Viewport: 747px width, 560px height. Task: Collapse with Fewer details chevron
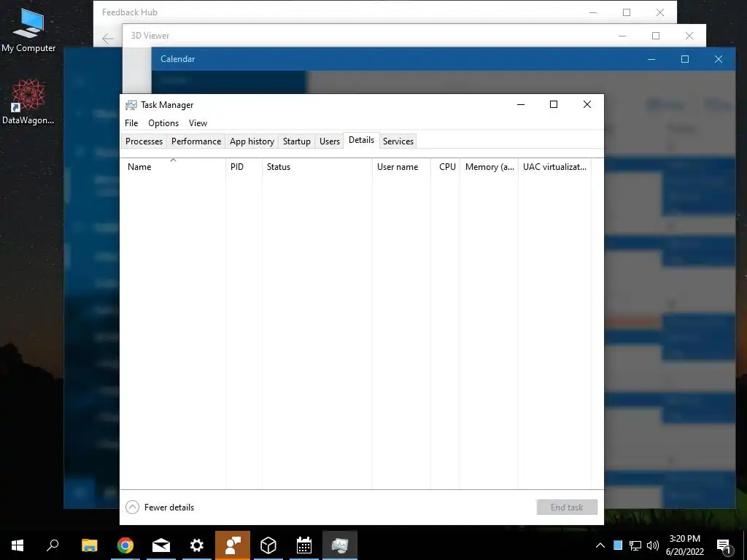click(133, 507)
